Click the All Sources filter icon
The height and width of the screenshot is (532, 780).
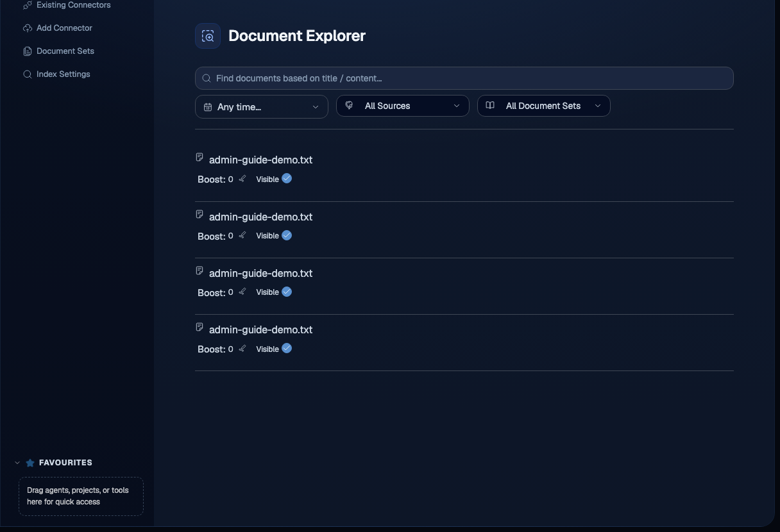click(349, 105)
